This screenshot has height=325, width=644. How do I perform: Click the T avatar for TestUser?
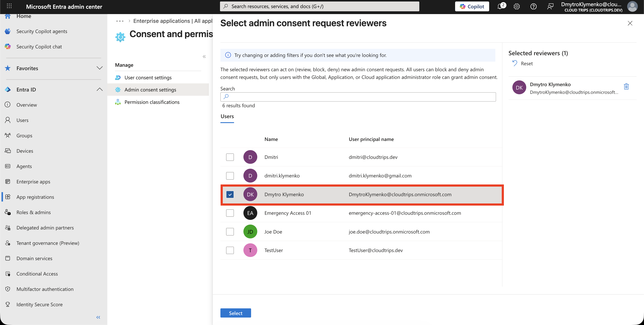coord(250,250)
